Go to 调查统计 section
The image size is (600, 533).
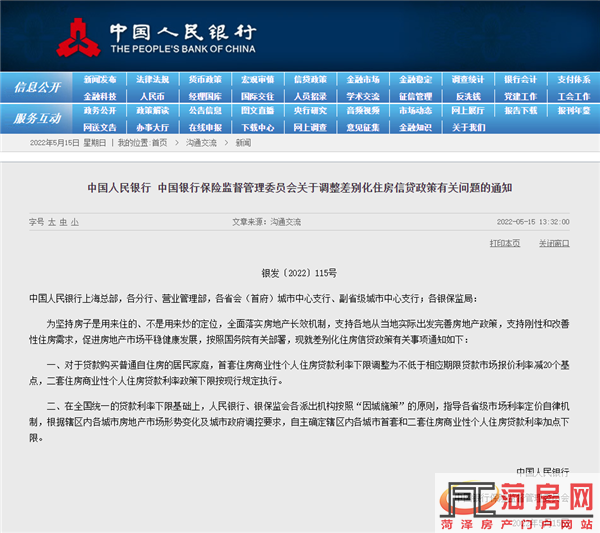tap(468, 80)
